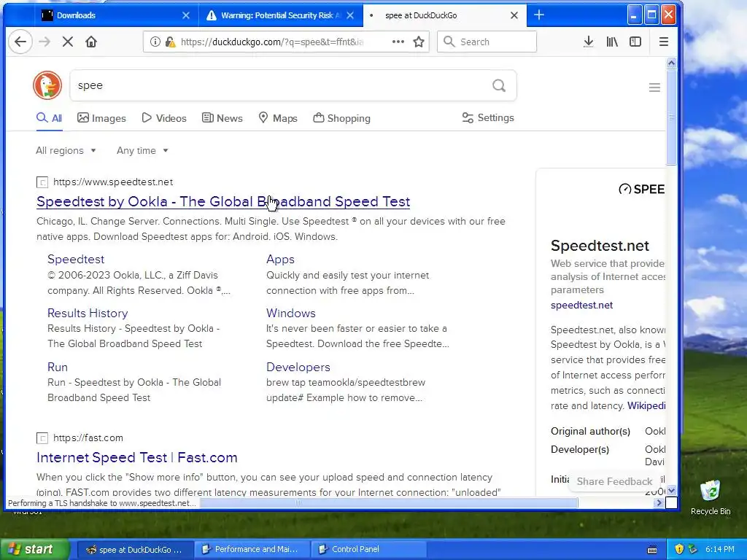Click the duckduckgo.com address bar URL
The image size is (747, 560).
coord(271,42)
